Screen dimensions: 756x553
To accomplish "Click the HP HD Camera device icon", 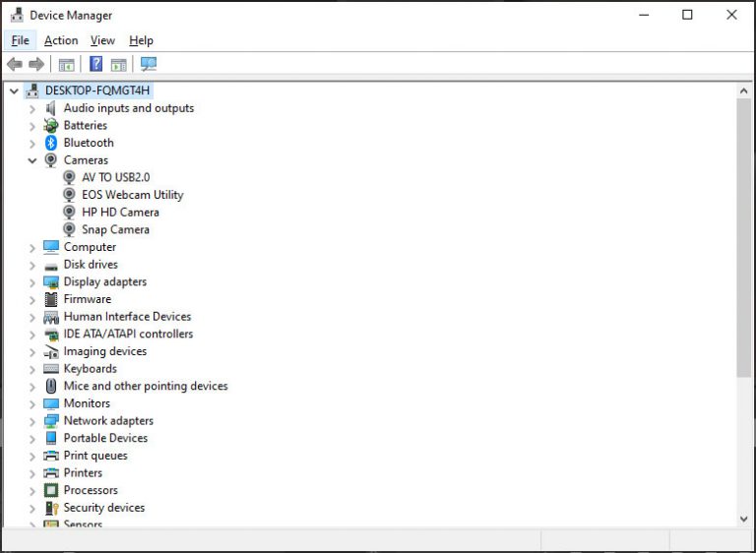I will pos(69,213).
